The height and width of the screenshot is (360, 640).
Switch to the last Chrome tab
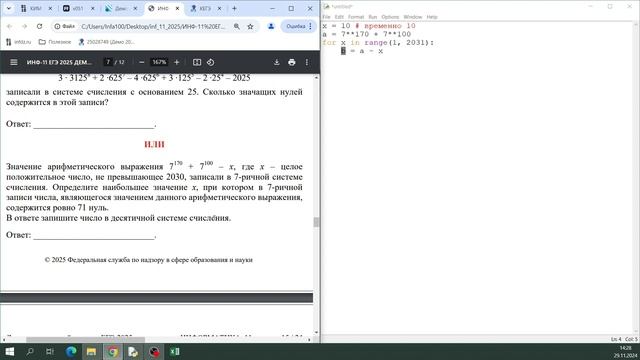click(206, 8)
